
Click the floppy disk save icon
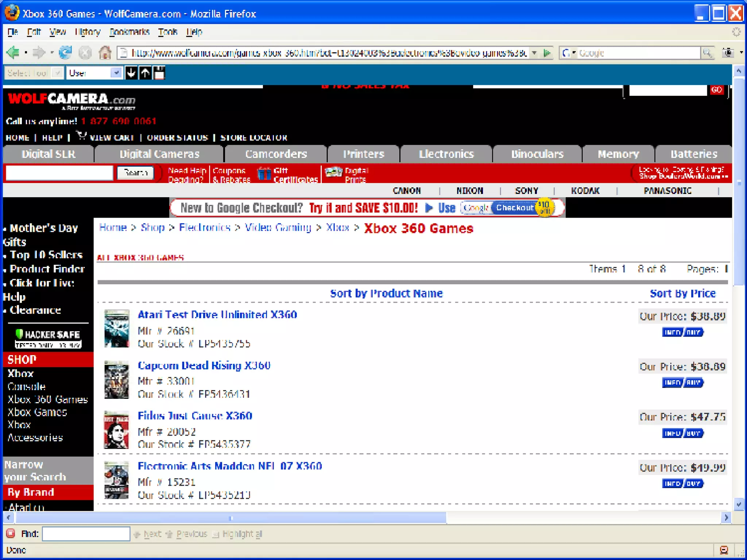point(159,73)
